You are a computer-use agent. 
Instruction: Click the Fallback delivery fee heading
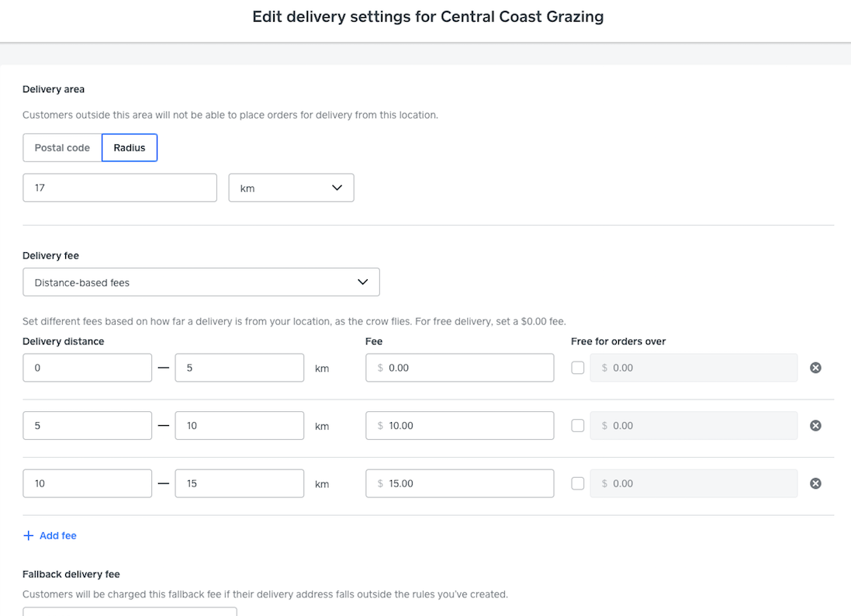click(x=71, y=574)
